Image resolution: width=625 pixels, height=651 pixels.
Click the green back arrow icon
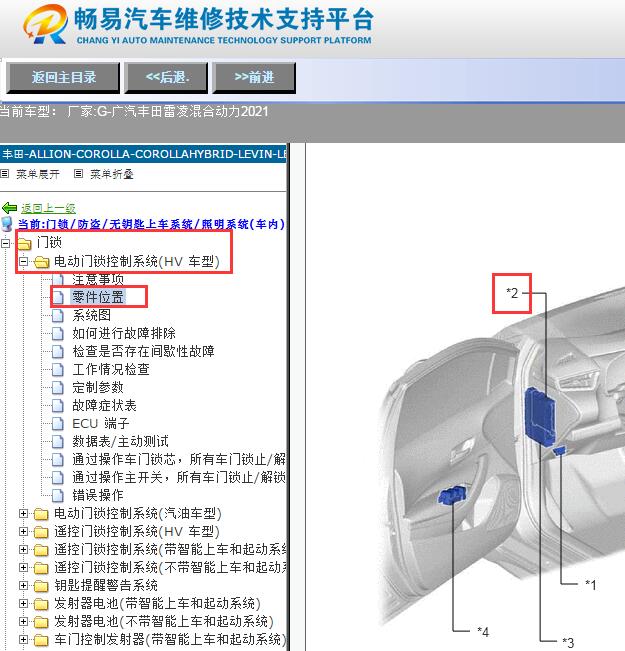click(10, 208)
